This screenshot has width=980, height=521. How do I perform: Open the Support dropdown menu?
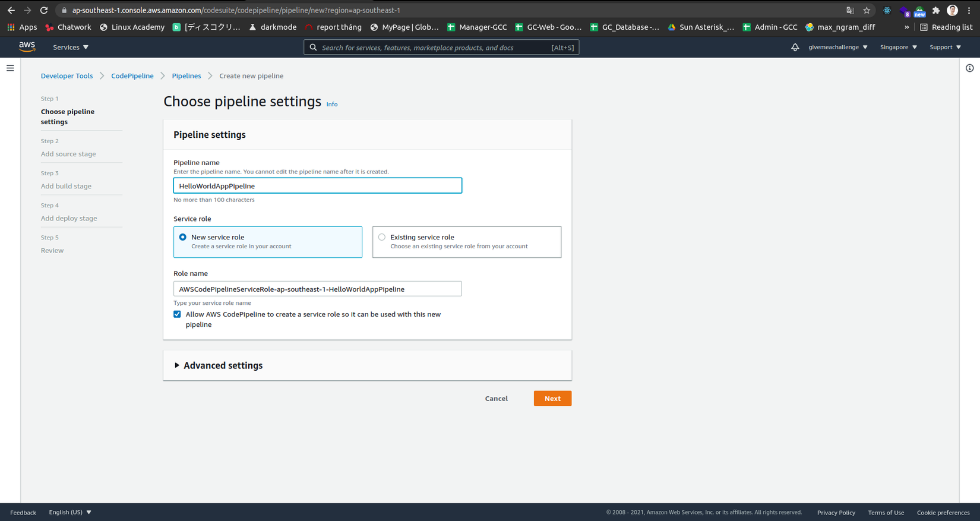pyautogui.click(x=945, y=47)
